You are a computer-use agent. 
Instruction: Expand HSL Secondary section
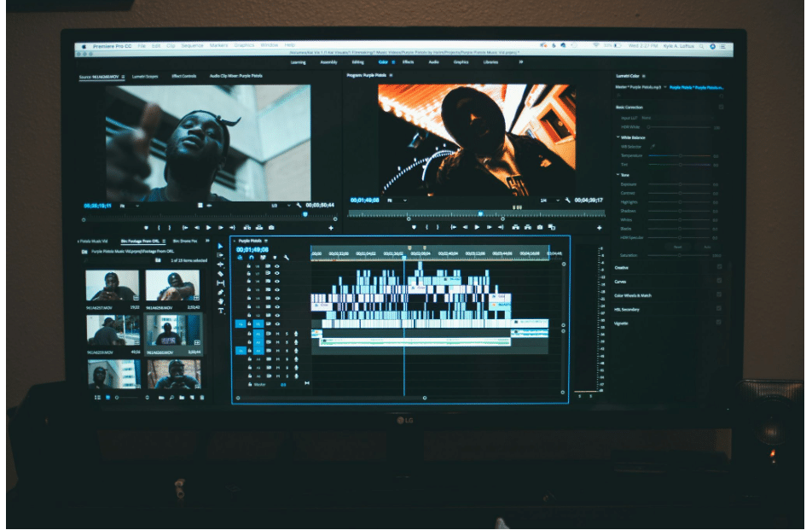click(x=627, y=309)
